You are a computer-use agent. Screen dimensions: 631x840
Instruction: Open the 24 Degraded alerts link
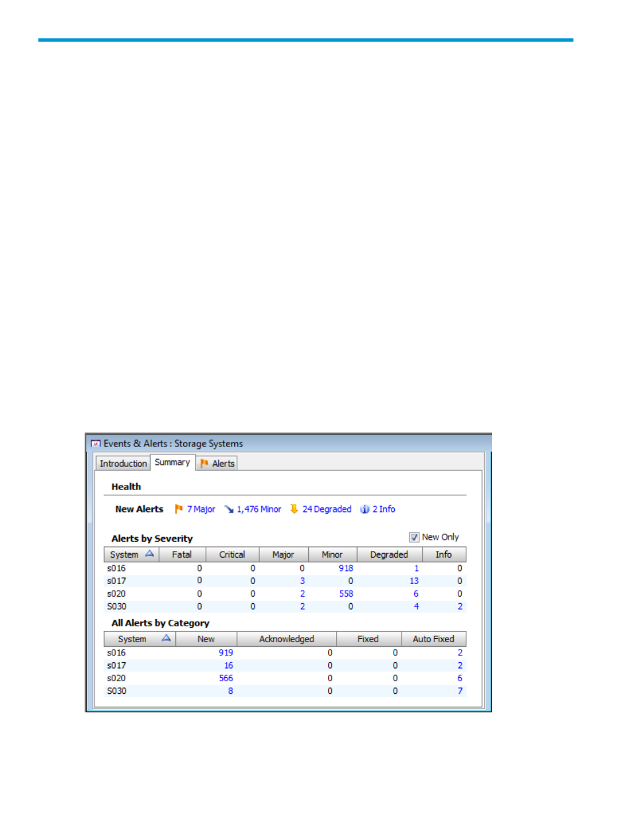click(327, 509)
